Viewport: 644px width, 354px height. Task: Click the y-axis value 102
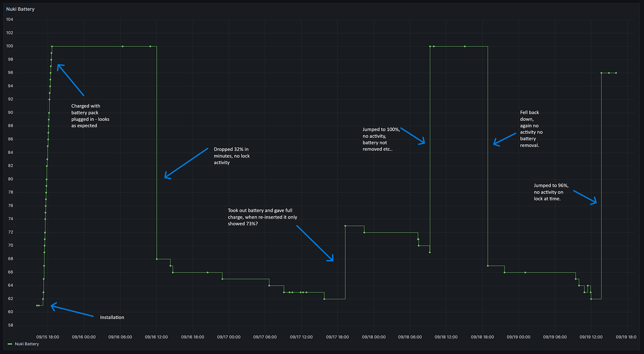coord(9,33)
